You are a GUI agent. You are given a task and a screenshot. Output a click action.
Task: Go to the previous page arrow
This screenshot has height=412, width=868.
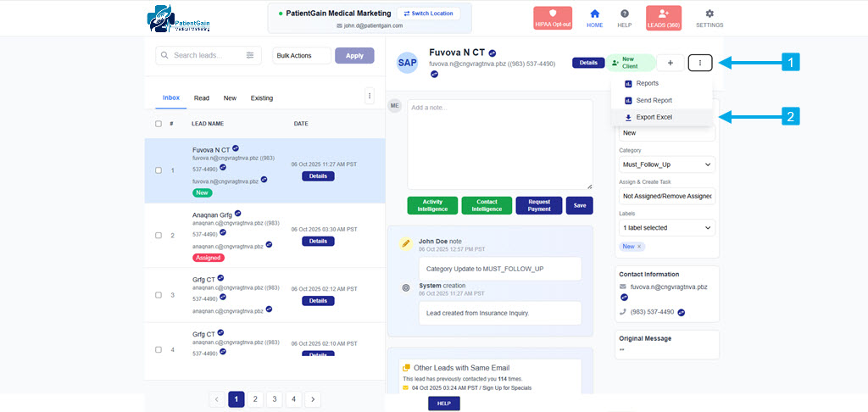(x=217, y=398)
